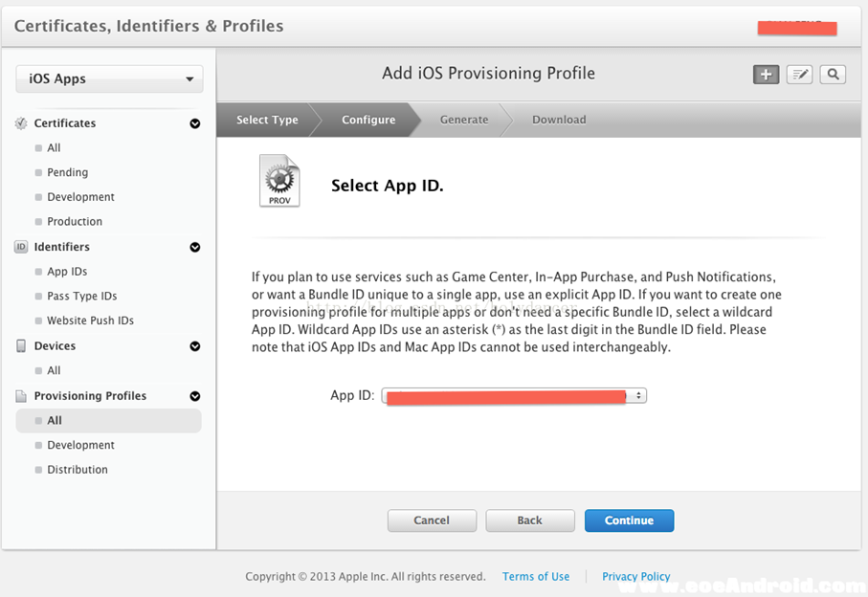Viewport: 868px width, 597px height.
Task: Click the Devices section icon
Action: tap(21, 346)
